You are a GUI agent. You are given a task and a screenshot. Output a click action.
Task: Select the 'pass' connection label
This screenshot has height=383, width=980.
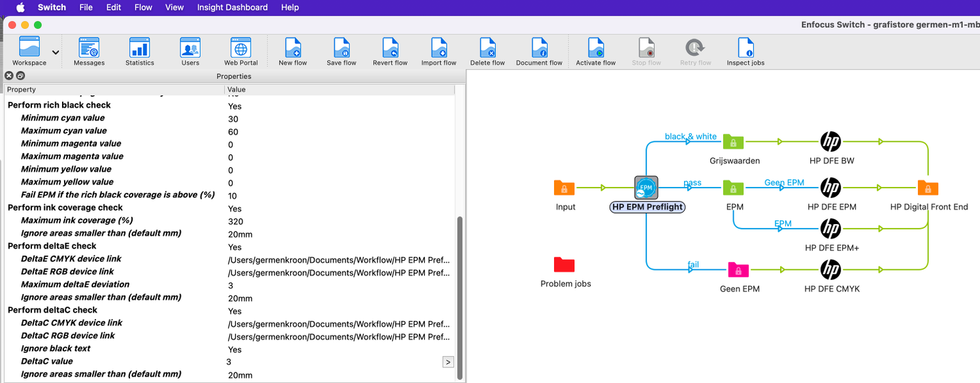pyautogui.click(x=693, y=183)
